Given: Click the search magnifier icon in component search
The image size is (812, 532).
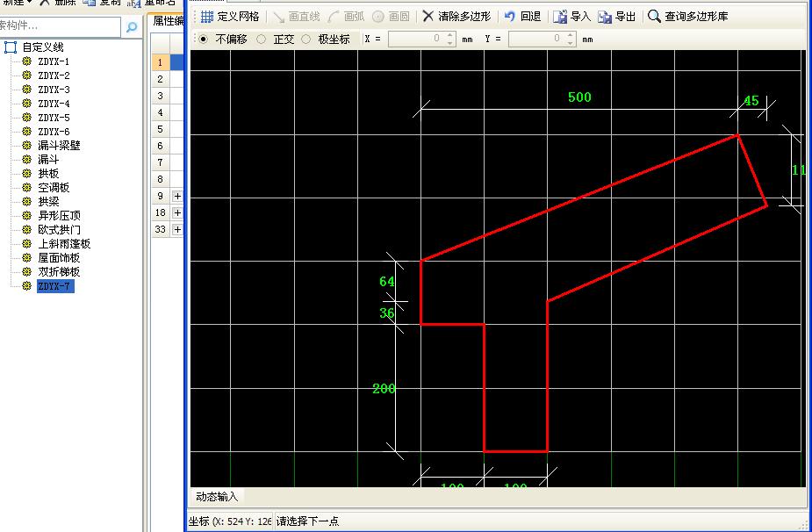Looking at the screenshot, I should pos(132,26).
